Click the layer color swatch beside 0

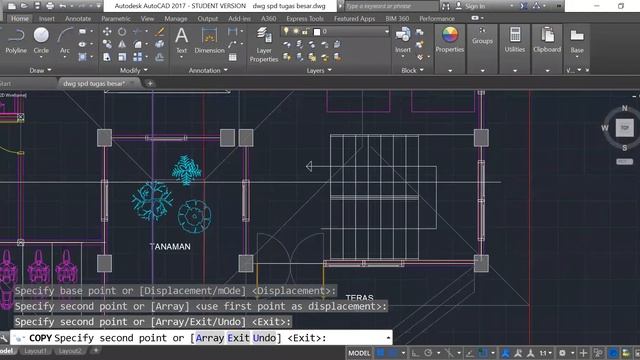[317, 31]
